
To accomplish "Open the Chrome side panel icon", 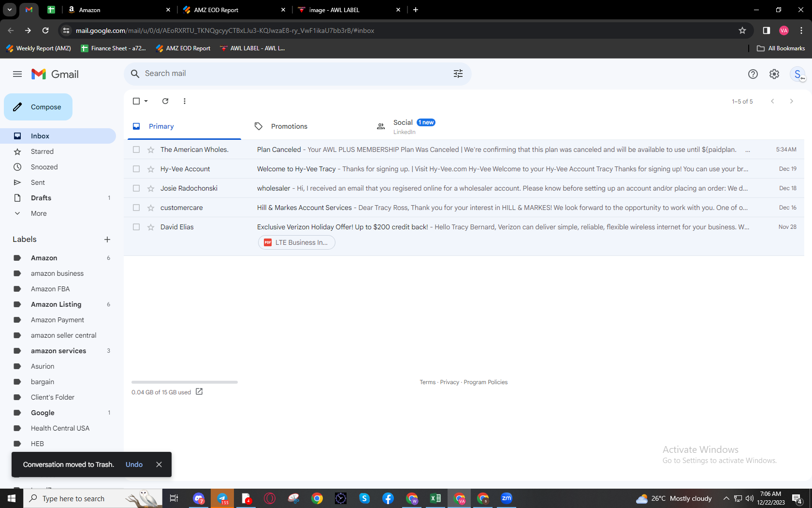I will coord(767,30).
